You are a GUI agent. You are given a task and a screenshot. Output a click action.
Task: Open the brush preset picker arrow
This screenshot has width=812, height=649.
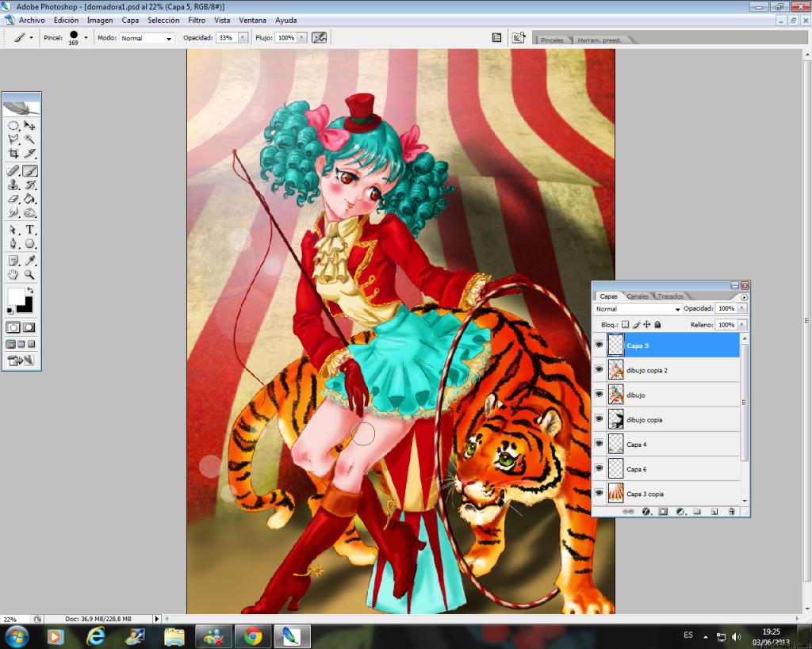[x=86, y=38]
